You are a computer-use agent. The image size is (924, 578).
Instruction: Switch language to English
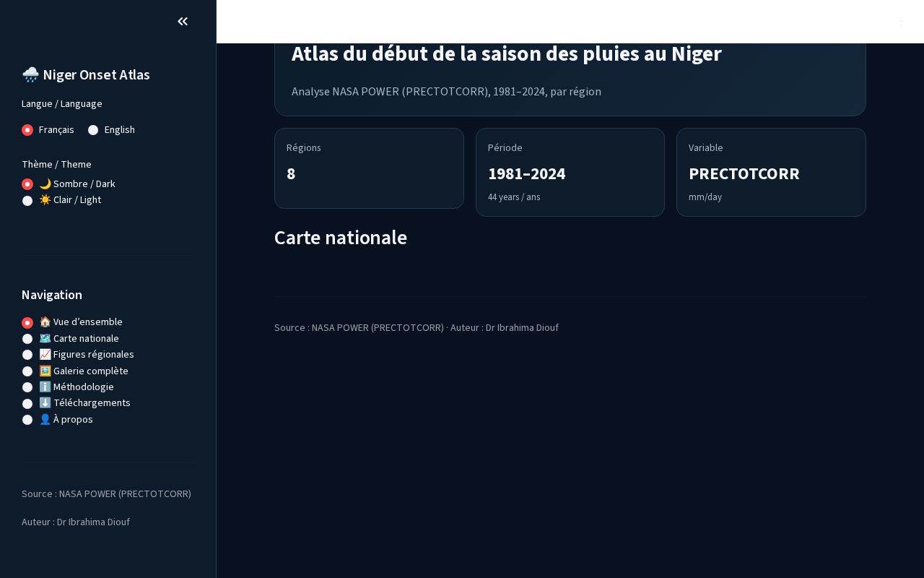[x=111, y=130]
